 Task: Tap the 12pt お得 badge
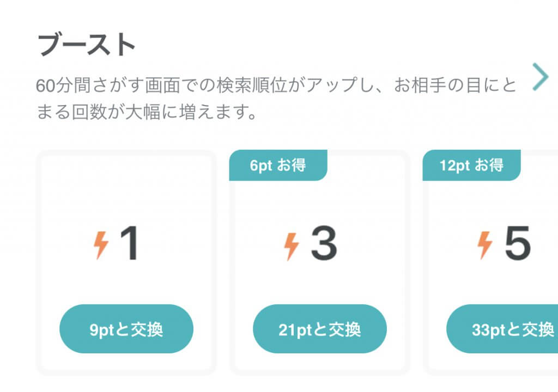pyautogui.click(x=471, y=166)
